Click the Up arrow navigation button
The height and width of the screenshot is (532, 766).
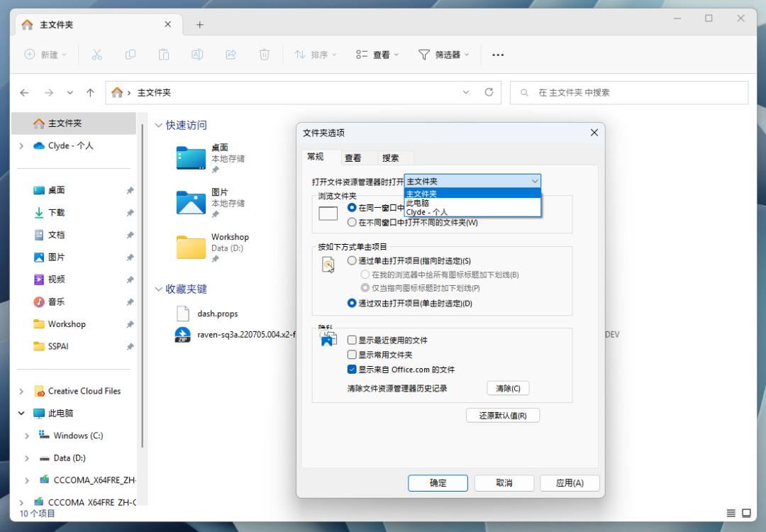click(90, 92)
